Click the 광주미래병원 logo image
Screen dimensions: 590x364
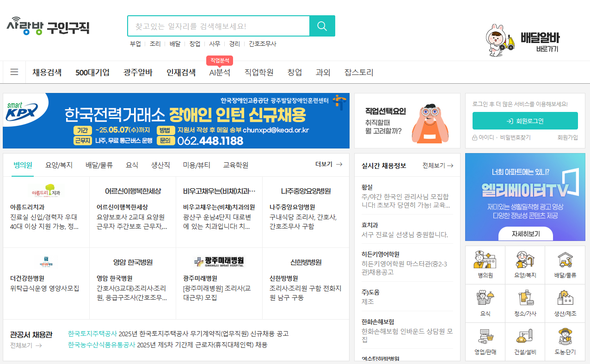coord(219,262)
